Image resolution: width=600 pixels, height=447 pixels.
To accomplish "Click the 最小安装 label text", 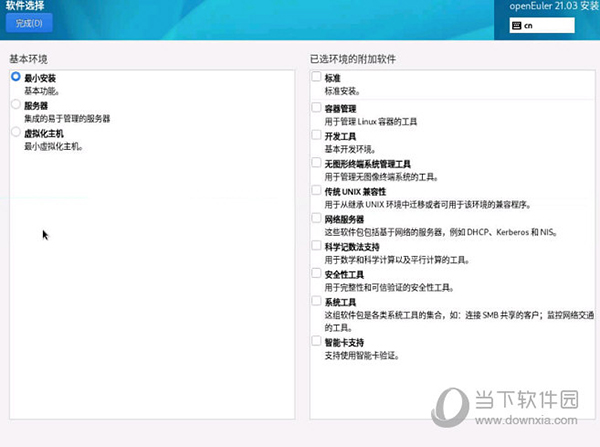I will coord(40,78).
